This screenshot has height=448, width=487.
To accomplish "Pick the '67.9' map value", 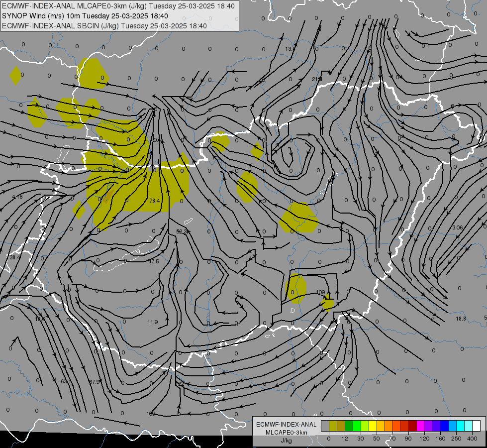I will coord(95,381).
